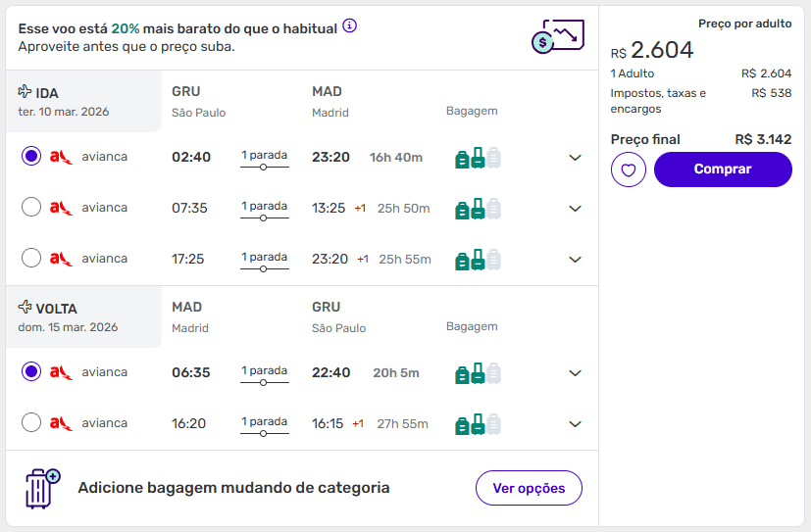Save flight with the heart icon
The image size is (811, 532).
pos(629,169)
